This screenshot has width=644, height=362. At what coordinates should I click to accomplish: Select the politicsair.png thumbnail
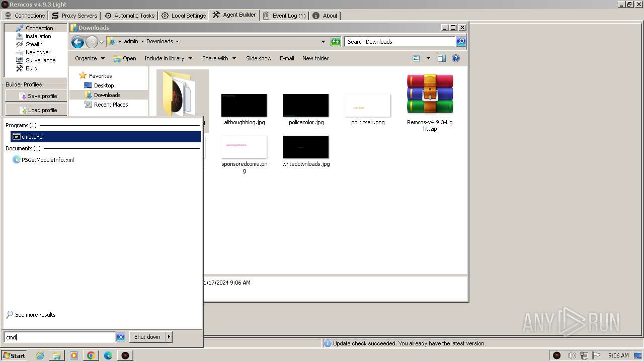368,105
